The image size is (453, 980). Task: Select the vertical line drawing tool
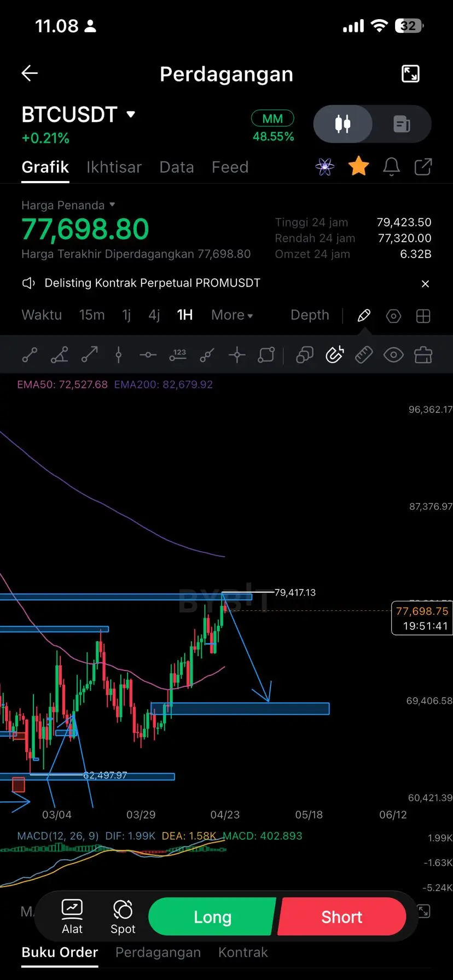point(118,355)
